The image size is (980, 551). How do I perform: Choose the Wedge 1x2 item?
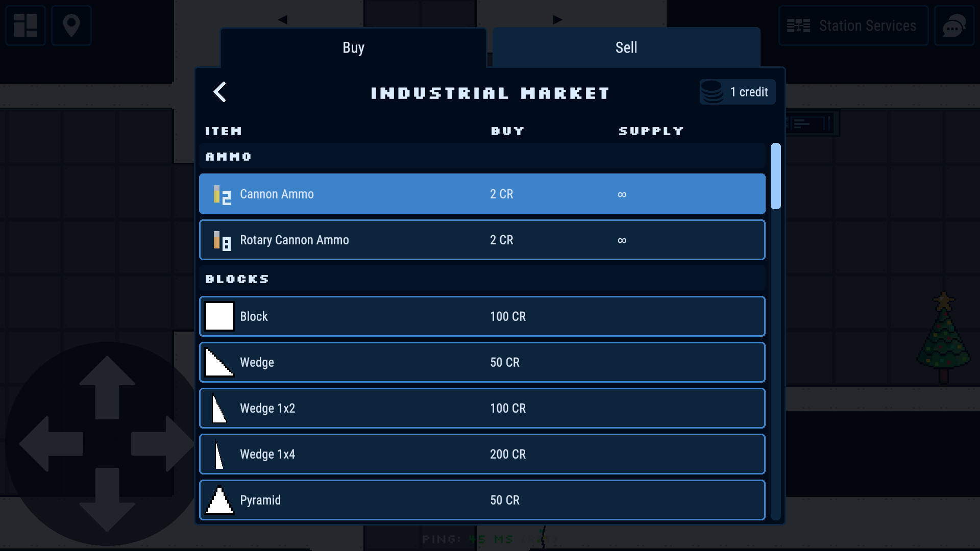click(x=482, y=408)
